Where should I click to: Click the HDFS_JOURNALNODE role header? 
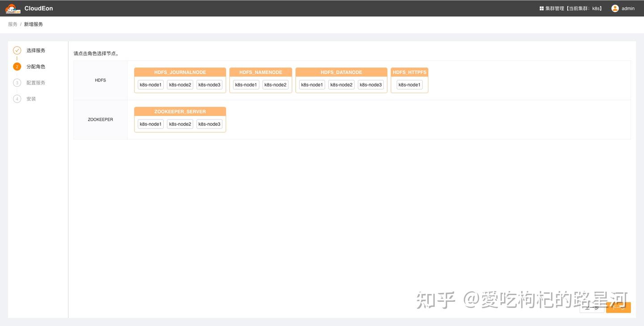180,72
